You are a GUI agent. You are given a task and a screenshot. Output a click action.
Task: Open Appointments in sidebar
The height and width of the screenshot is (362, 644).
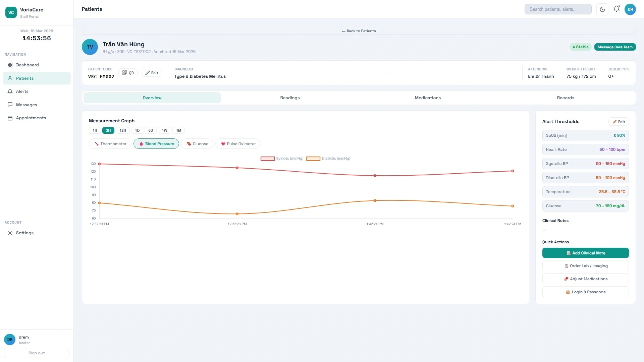pos(31,118)
